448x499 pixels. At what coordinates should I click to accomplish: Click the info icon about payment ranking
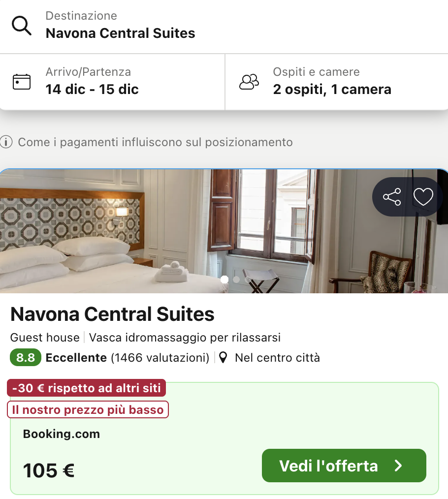[6, 142]
